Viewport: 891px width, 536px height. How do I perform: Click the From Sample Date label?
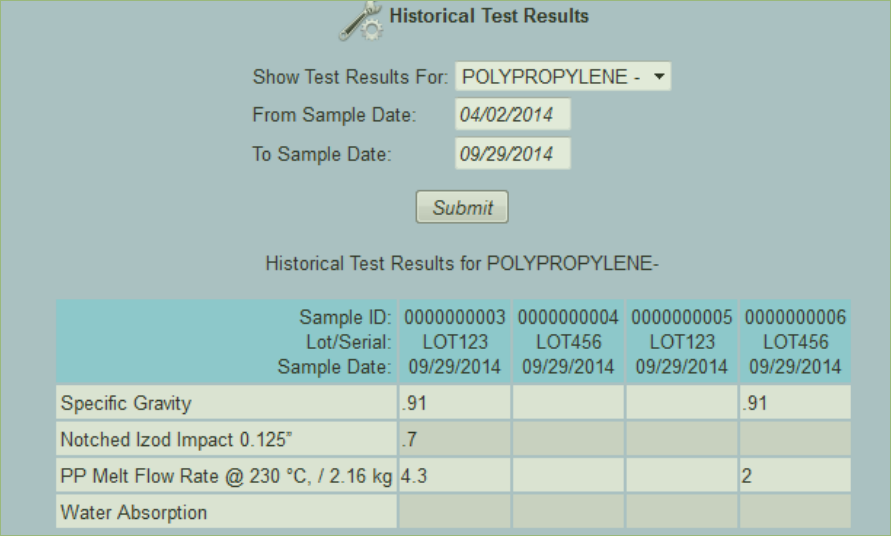(x=334, y=115)
